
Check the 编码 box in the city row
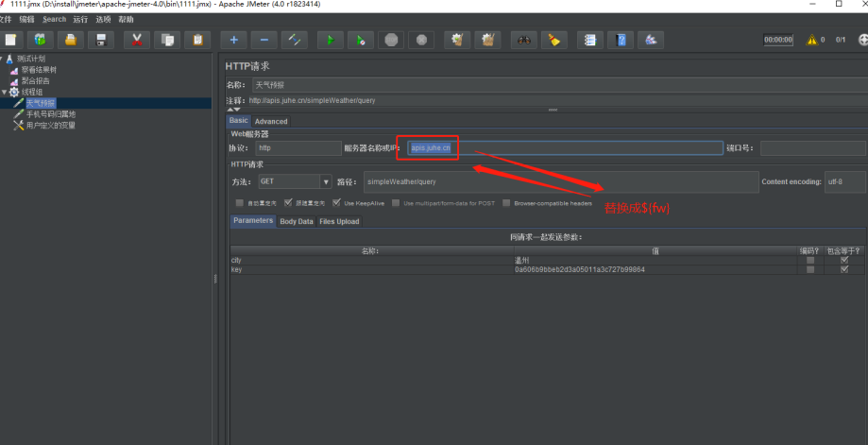(x=810, y=260)
